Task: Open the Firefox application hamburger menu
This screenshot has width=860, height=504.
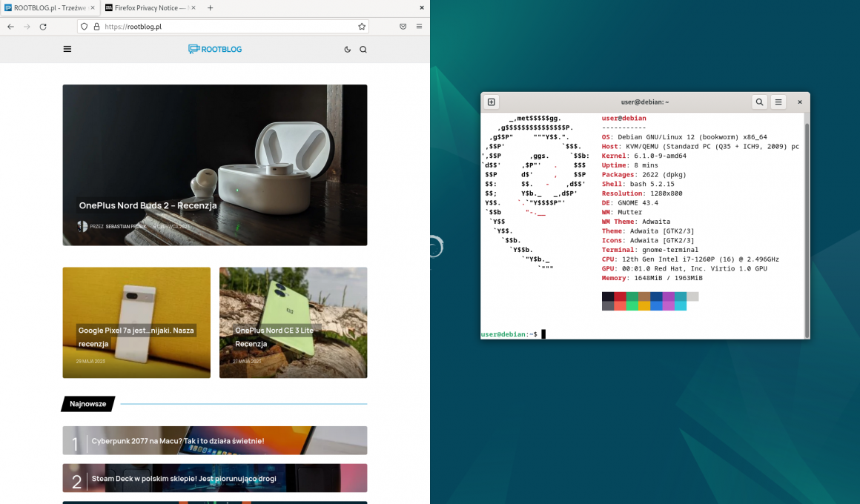Action: [x=419, y=26]
